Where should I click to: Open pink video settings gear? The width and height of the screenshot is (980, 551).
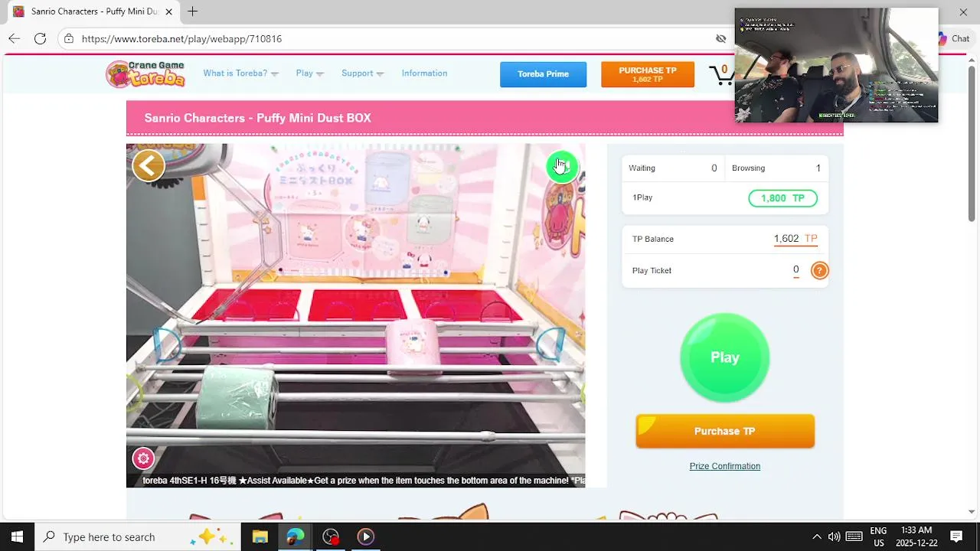(x=143, y=458)
